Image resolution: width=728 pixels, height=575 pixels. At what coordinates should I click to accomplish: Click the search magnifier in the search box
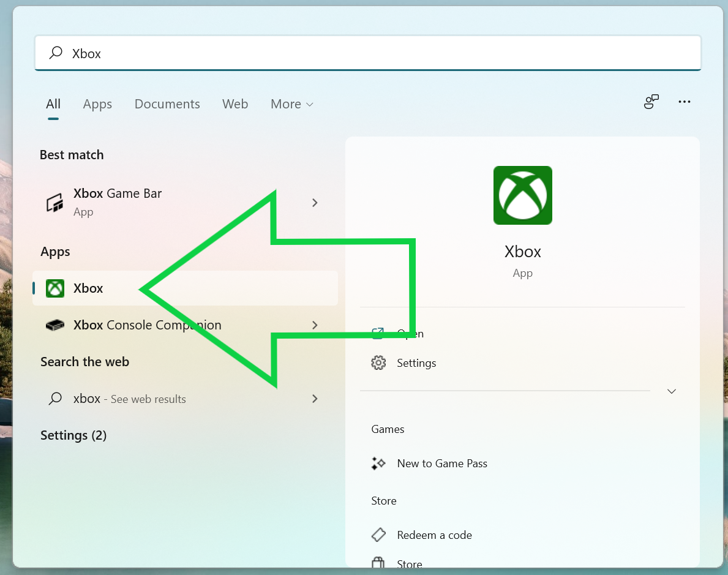(x=54, y=53)
